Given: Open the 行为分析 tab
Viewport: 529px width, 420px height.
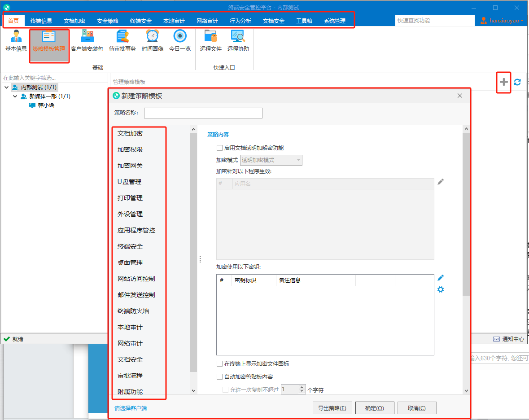Looking at the screenshot, I should [x=240, y=21].
